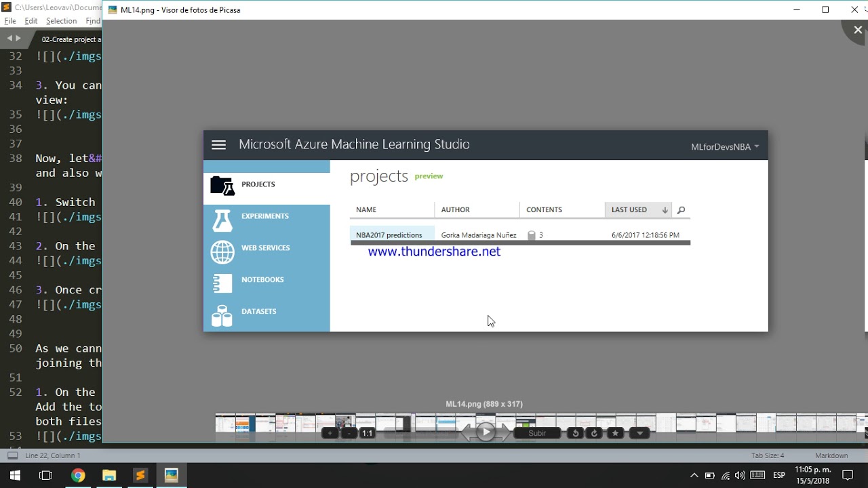Open the Experiments flask icon
The width and height of the screenshot is (868, 488).
[222, 220]
